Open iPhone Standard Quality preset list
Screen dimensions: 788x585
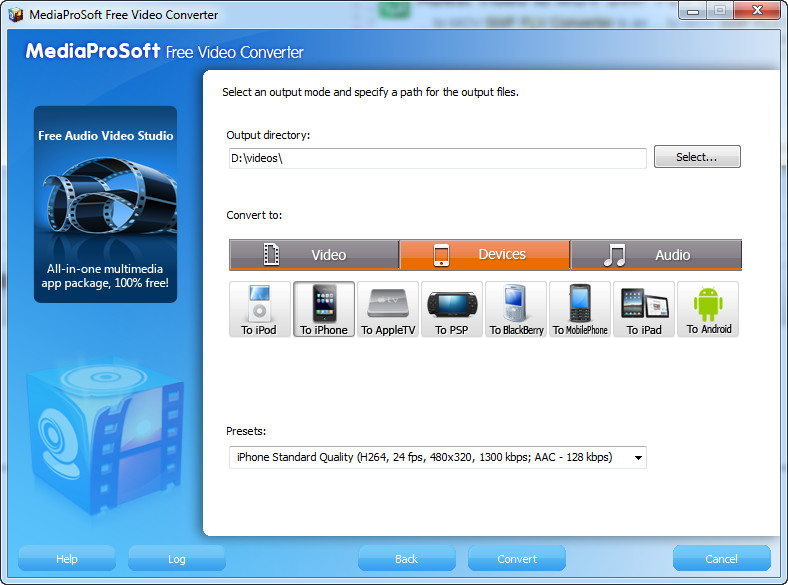(x=438, y=457)
